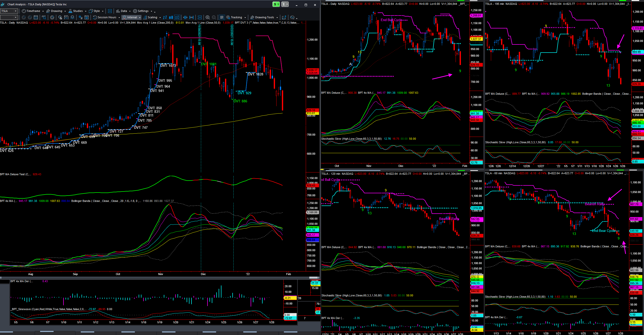Select solid candlestick bar type
The width and height of the screenshot is (644, 335).
click(x=171, y=17)
